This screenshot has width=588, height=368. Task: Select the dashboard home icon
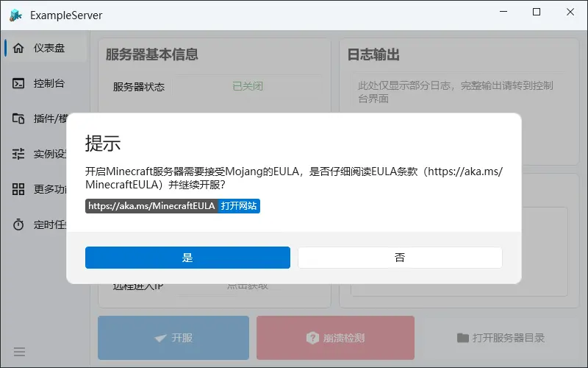point(18,48)
